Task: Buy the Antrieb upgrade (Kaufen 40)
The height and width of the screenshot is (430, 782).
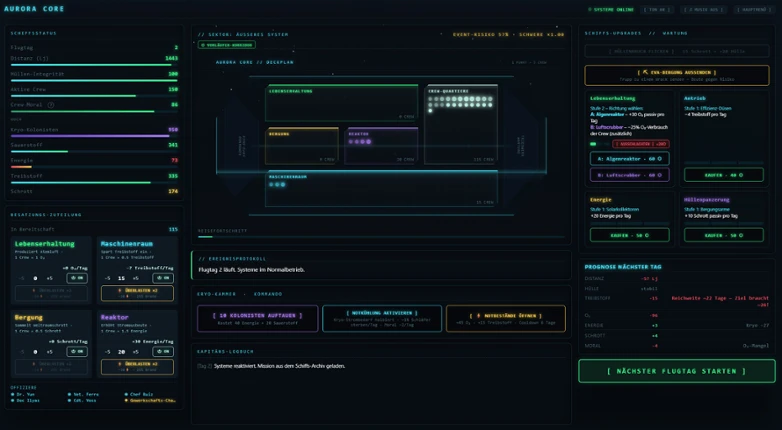Action: click(724, 175)
